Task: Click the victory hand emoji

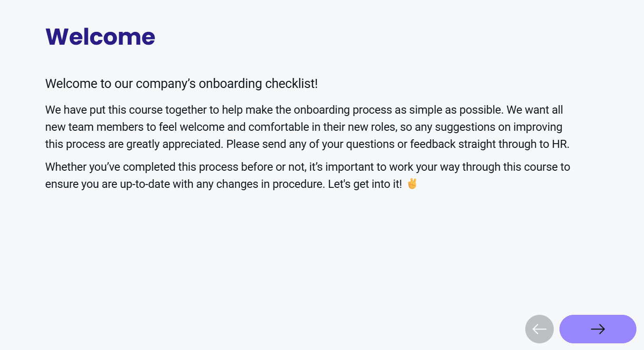Action: coord(412,184)
